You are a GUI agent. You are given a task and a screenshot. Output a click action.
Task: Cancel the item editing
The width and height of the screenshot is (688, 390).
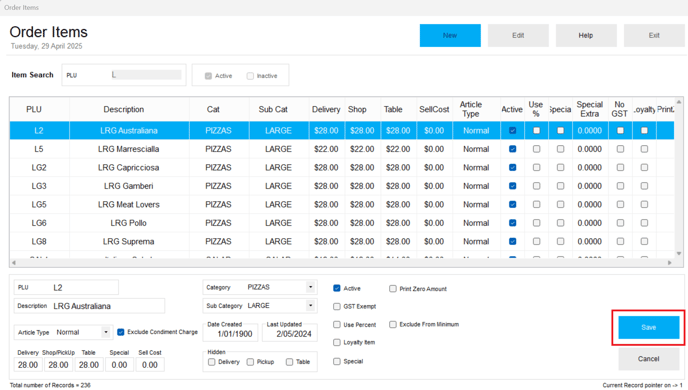pos(649,359)
